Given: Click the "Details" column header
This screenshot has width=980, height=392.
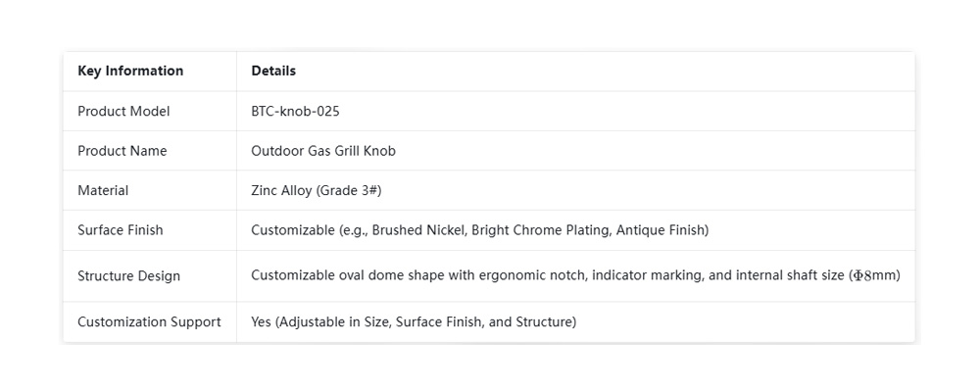Looking at the screenshot, I should pos(273,71).
